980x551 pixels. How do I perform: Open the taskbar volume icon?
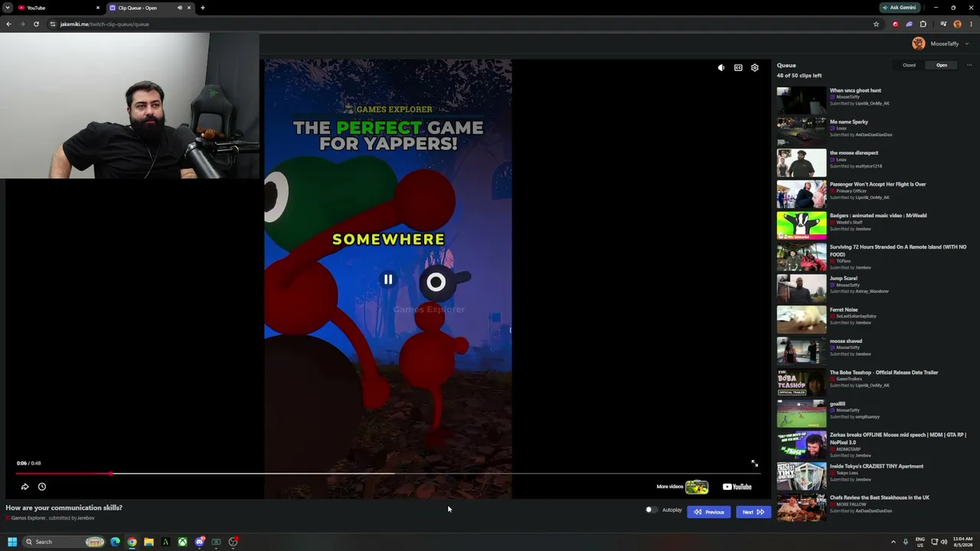pyautogui.click(x=944, y=542)
